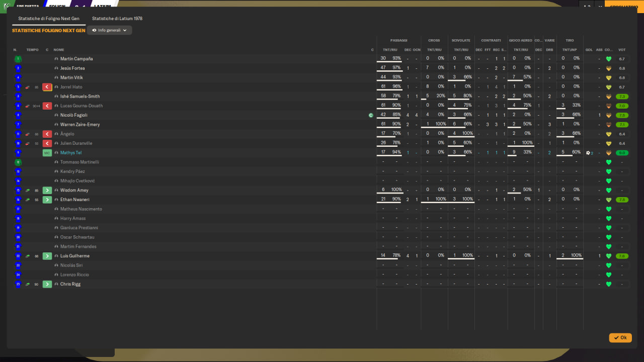Image resolution: width=644 pixels, height=362 pixels.
Task: Click the GIOCO AEREO column header
Action: [x=520, y=40]
